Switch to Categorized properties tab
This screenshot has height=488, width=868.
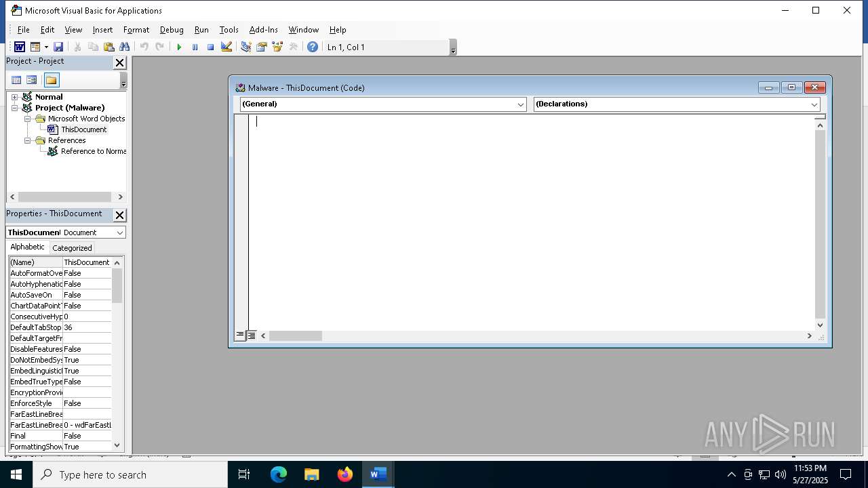click(x=72, y=248)
